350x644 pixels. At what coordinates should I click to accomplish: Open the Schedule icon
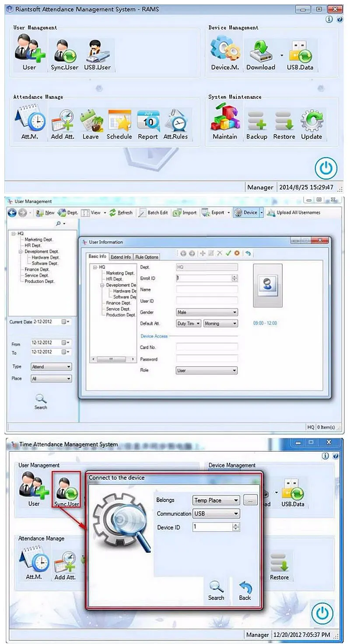coord(119,124)
